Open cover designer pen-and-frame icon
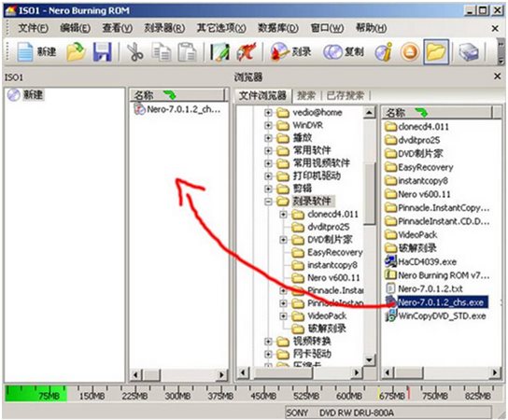 click(x=219, y=52)
